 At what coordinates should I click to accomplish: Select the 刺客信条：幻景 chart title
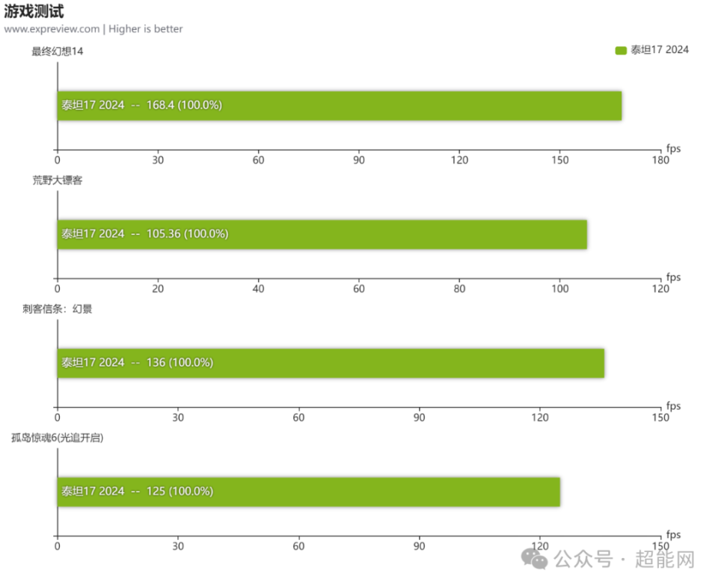click(58, 309)
